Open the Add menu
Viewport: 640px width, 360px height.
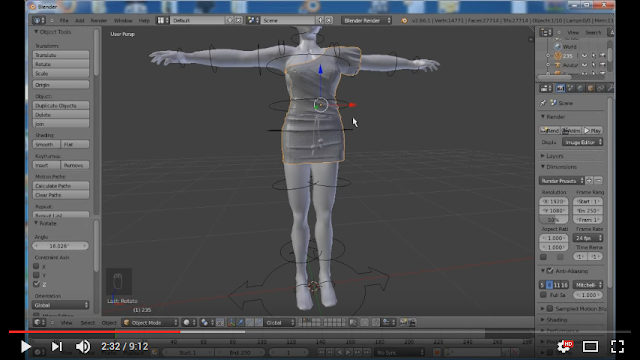[79, 20]
